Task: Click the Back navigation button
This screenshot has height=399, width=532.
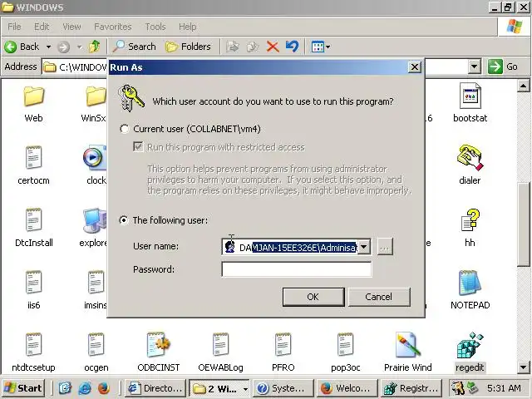Action: [23, 47]
